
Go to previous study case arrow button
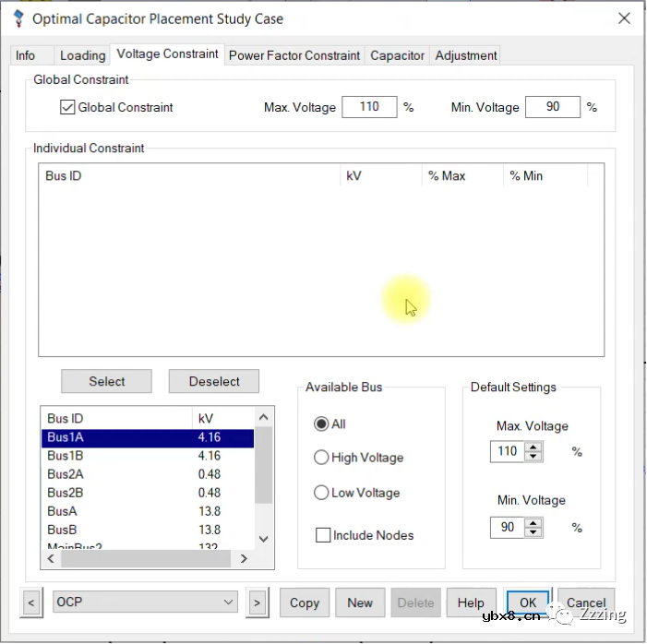31,602
